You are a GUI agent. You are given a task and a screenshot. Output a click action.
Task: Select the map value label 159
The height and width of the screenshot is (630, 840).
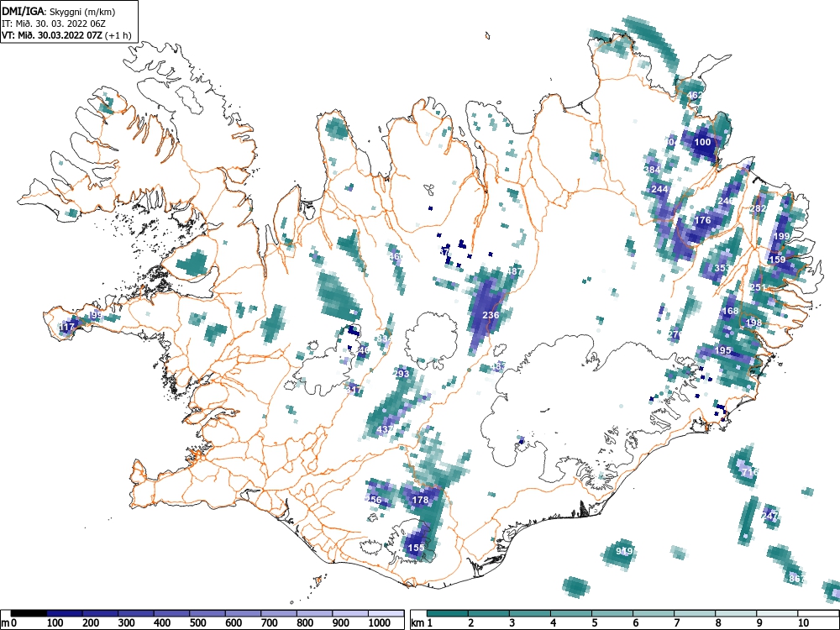tap(777, 260)
